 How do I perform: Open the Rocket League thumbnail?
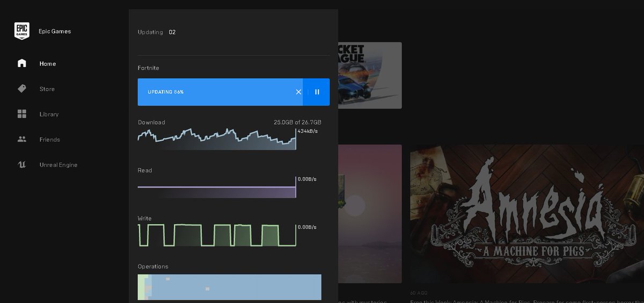[x=370, y=75]
